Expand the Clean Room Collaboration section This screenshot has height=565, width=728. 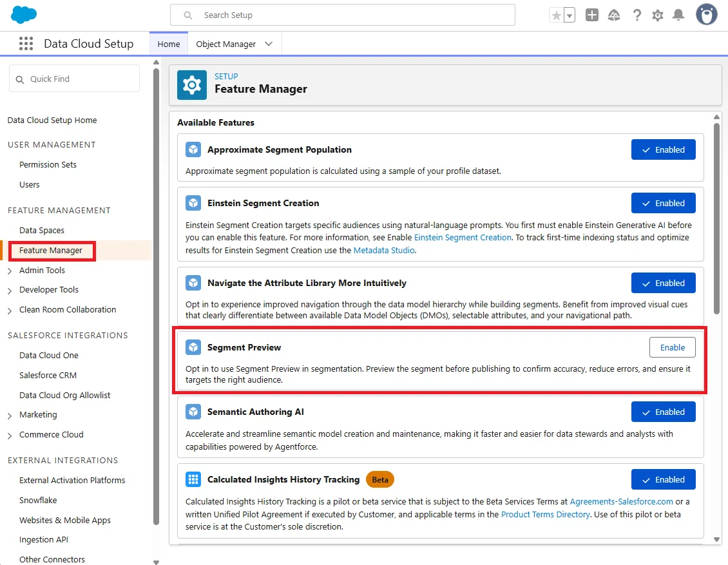(10, 311)
